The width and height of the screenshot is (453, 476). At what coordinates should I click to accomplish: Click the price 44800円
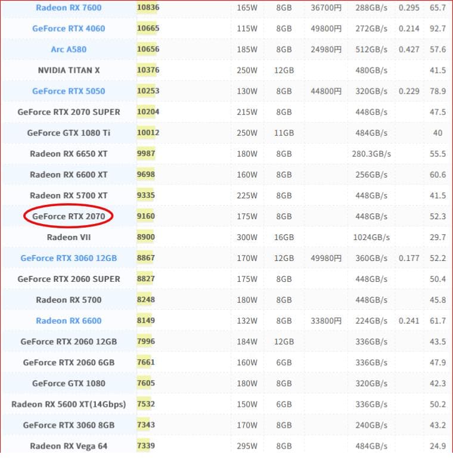326,91
